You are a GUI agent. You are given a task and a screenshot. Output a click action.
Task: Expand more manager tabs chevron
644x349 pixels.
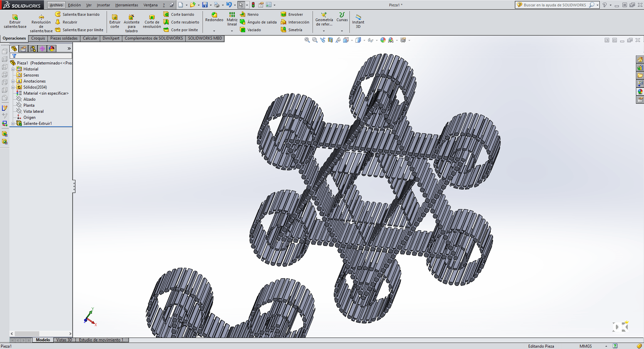[69, 49]
